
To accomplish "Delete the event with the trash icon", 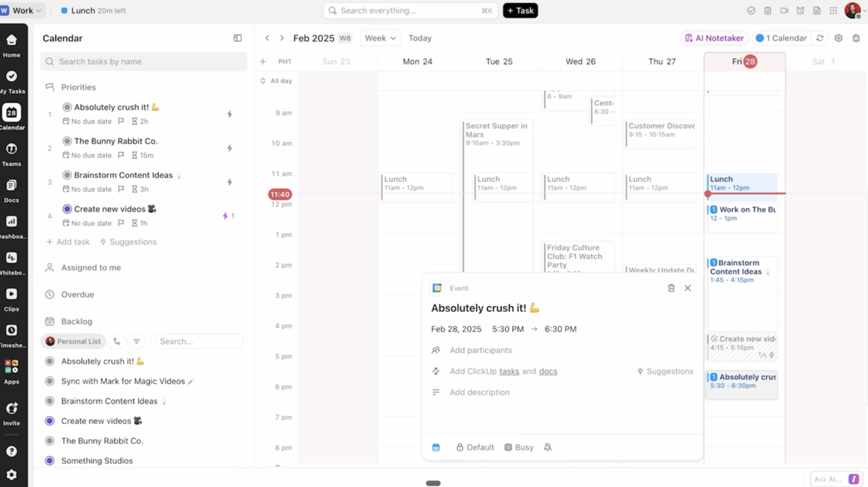I will (671, 288).
